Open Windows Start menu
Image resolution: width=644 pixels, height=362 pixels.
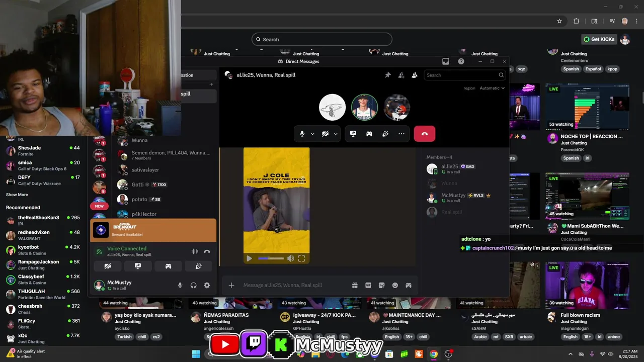pyautogui.click(x=196, y=354)
